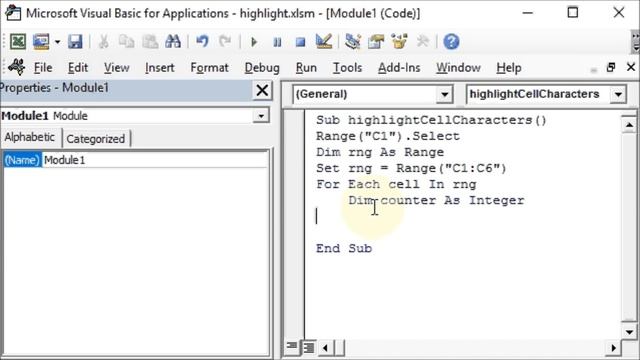Open the Help menu

pyautogui.click(x=509, y=68)
